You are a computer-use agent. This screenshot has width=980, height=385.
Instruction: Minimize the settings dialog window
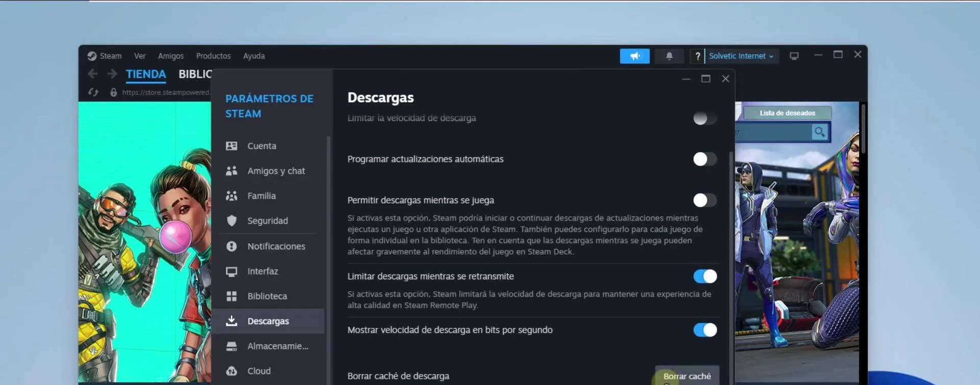pos(686,79)
